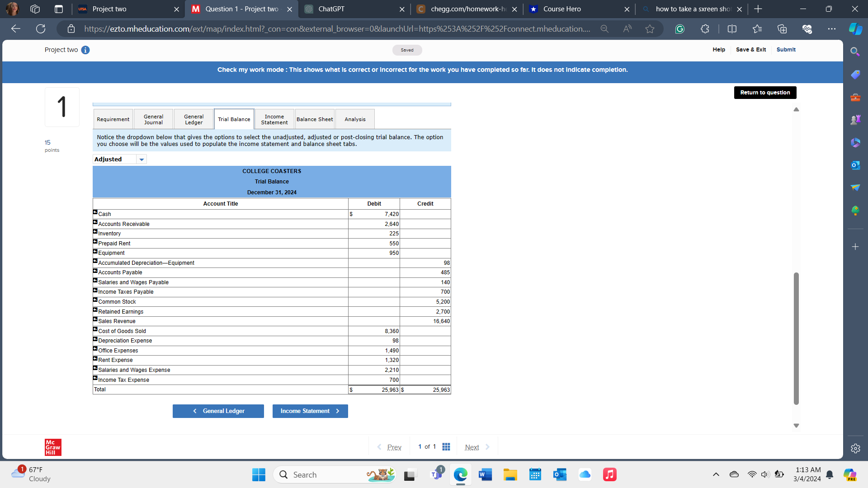The height and width of the screenshot is (488, 868).
Task: Expand the Retained Earnings row arrow
Action: coord(95,310)
